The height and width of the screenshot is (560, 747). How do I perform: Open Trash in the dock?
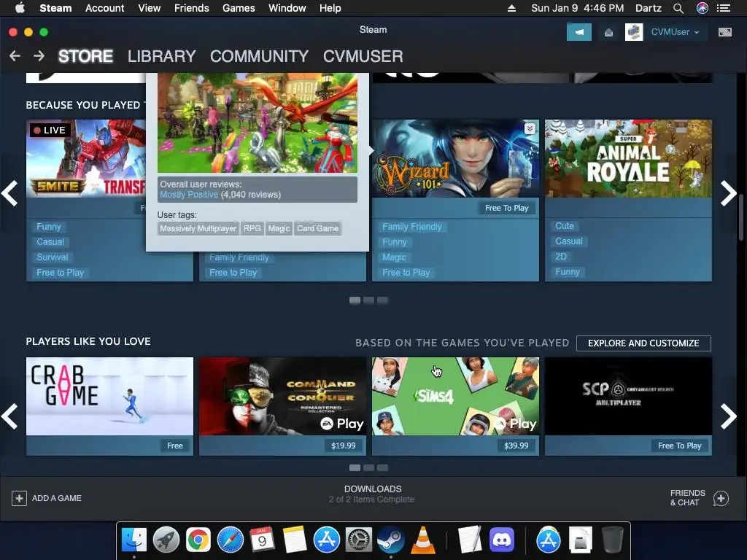point(613,540)
